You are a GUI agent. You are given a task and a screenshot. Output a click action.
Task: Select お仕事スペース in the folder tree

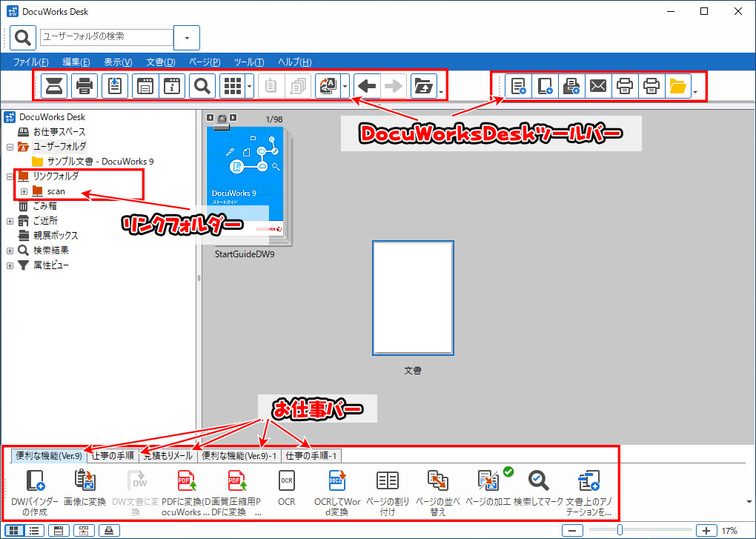point(59,132)
